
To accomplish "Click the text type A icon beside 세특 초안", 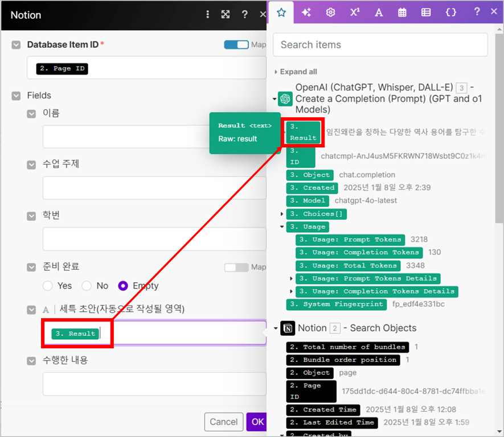I will pos(46,310).
